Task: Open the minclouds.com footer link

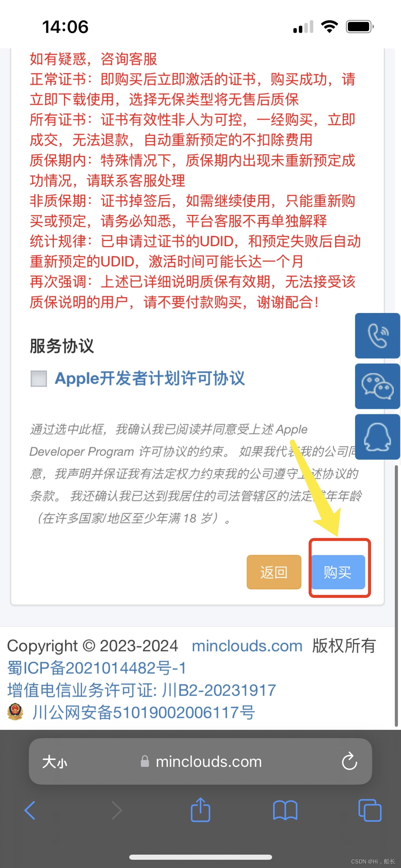Action: pyautogui.click(x=247, y=646)
